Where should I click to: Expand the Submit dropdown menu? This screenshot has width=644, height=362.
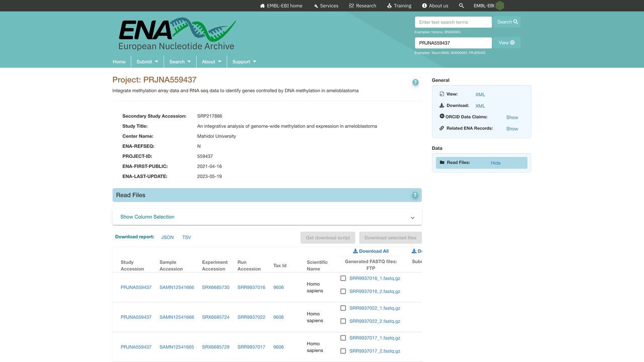pyautogui.click(x=147, y=61)
